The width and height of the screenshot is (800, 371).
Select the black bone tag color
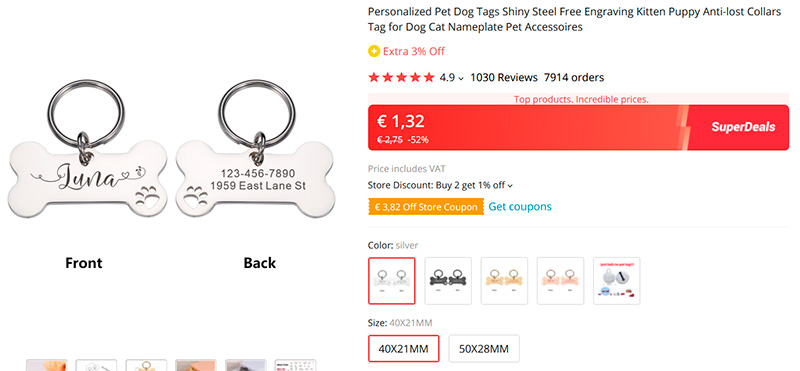[x=448, y=281]
